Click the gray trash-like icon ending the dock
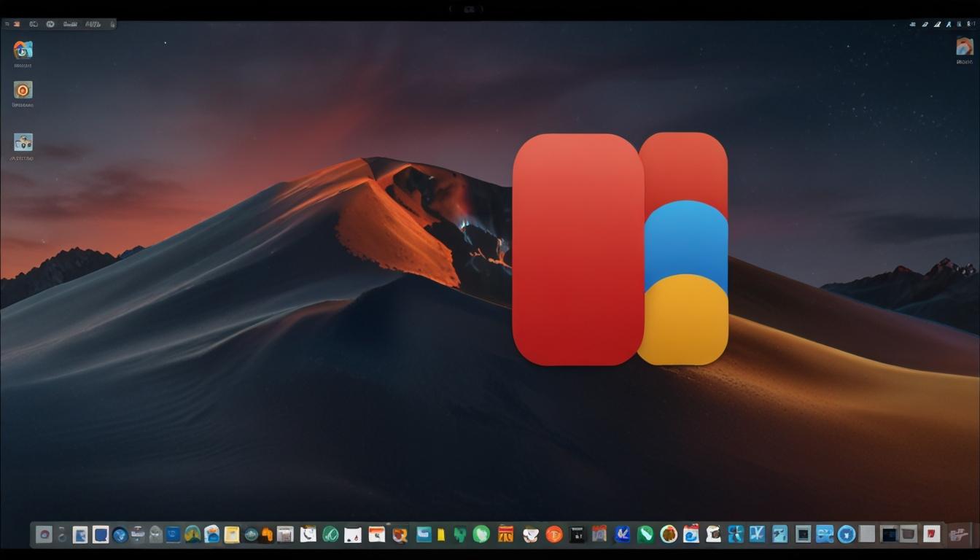Image resolution: width=980 pixels, height=560 pixels. tap(957, 534)
